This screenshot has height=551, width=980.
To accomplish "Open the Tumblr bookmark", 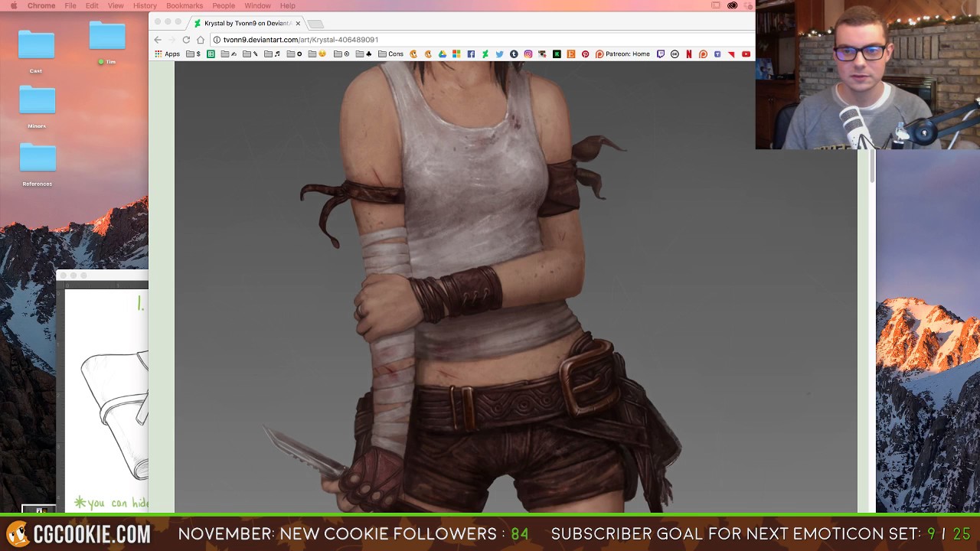I will coord(514,54).
